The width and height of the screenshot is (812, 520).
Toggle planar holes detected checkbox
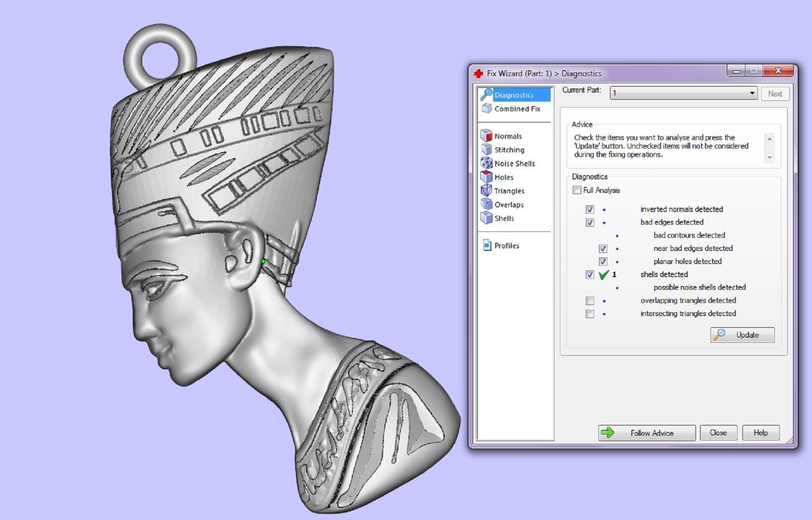603,262
